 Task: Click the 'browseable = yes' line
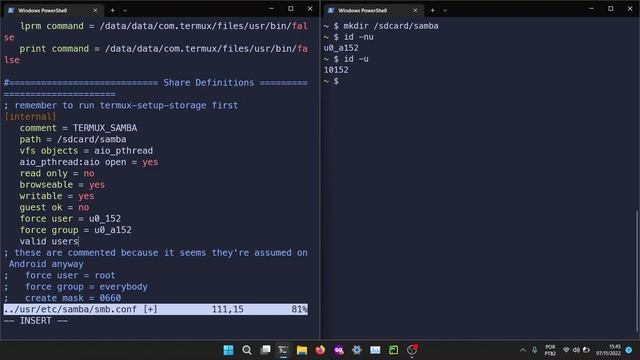pos(62,184)
